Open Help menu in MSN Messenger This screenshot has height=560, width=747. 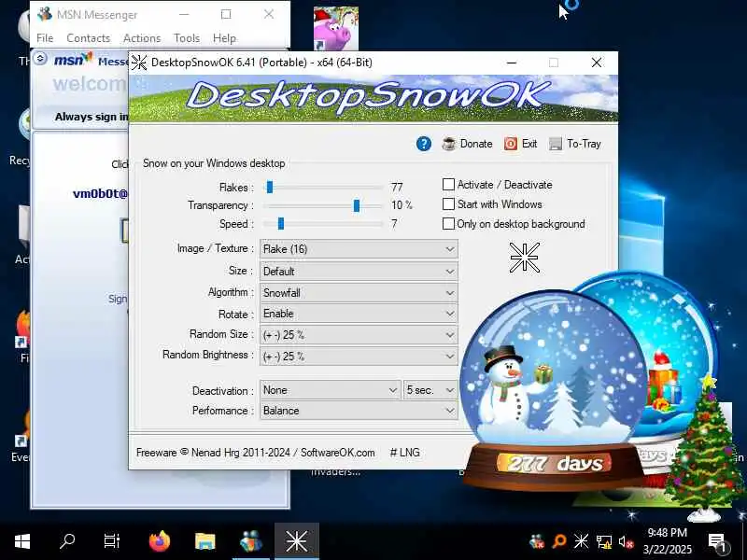click(224, 38)
